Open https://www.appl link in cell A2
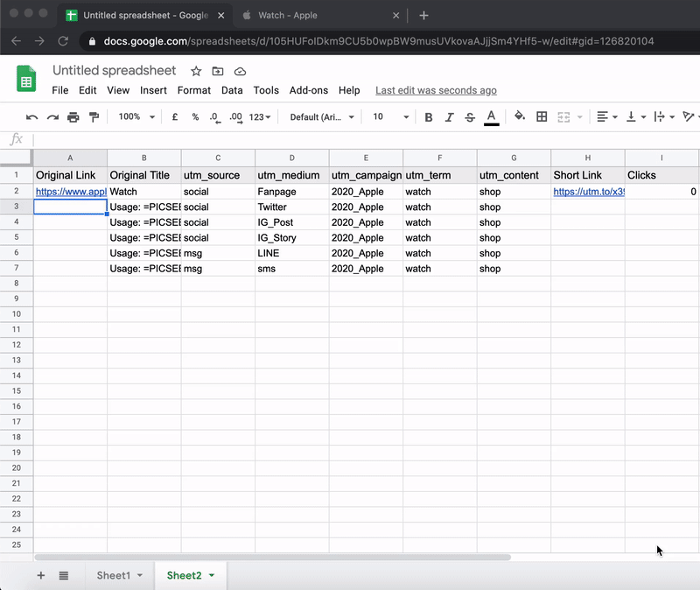The image size is (700, 590). [x=71, y=192]
